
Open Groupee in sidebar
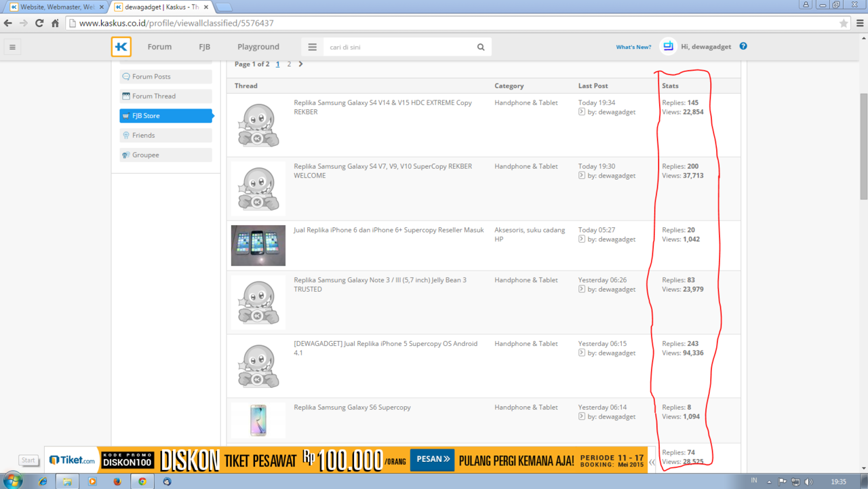tap(165, 155)
